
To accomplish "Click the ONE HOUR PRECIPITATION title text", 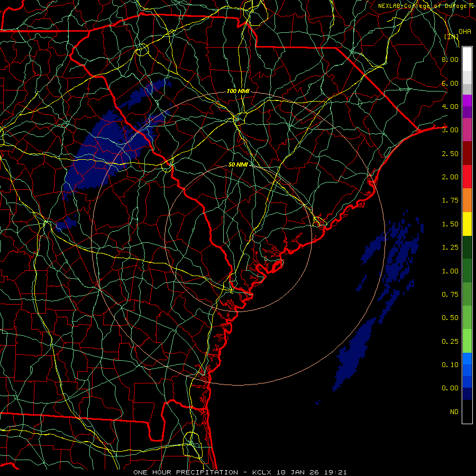I will pyautogui.click(x=186, y=472).
